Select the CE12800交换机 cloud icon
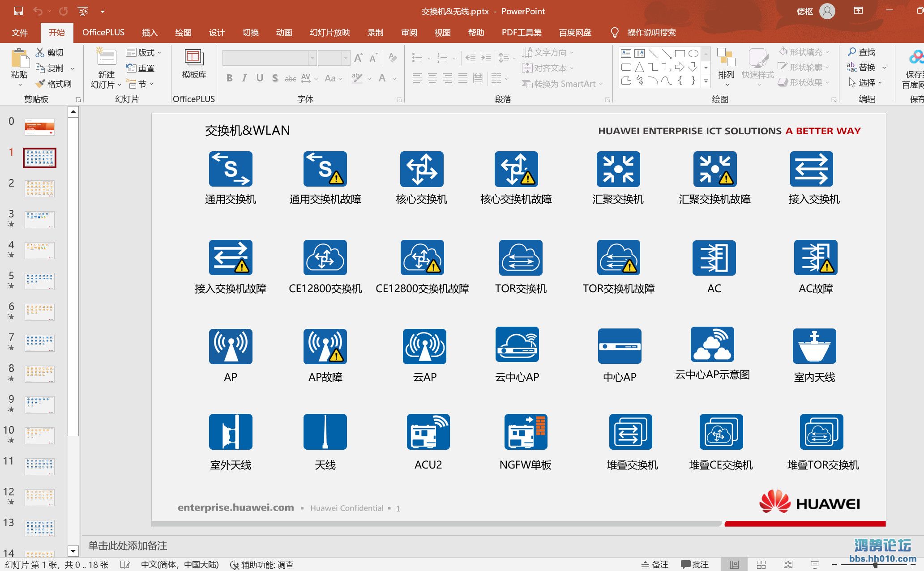This screenshot has width=924, height=571. pyautogui.click(x=325, y=257)
